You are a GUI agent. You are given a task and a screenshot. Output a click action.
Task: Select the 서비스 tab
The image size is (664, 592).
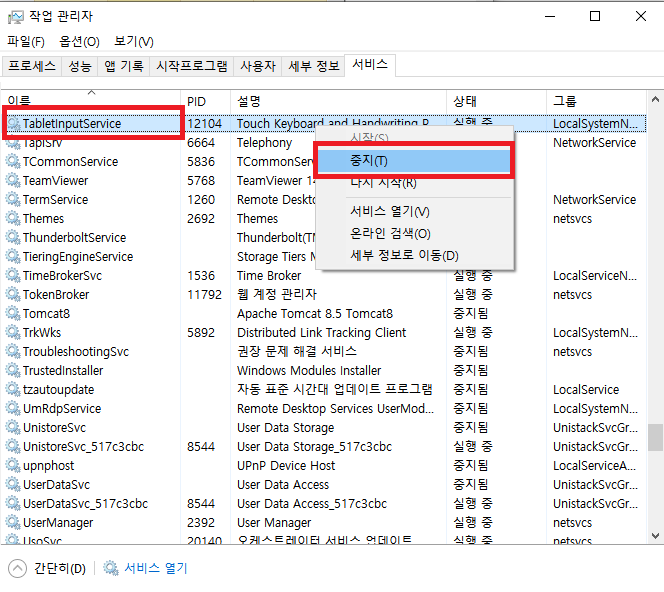370,65
